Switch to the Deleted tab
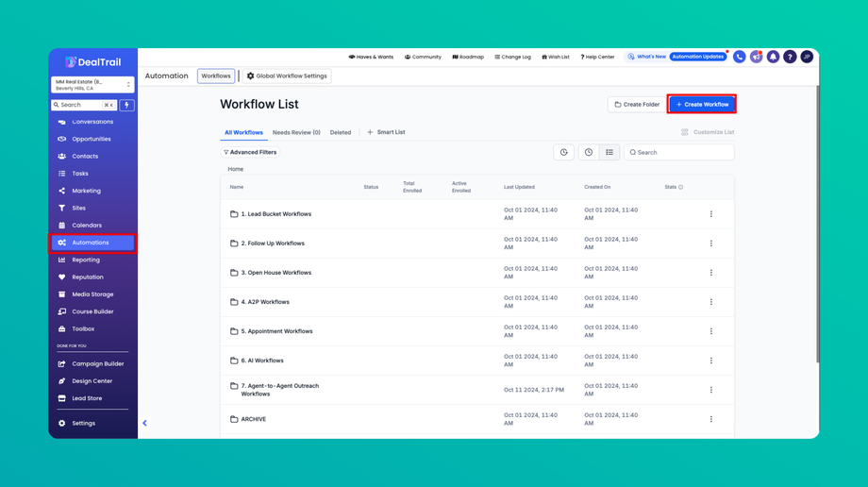This screenshot has width=868, height=487. coord(341,132)
